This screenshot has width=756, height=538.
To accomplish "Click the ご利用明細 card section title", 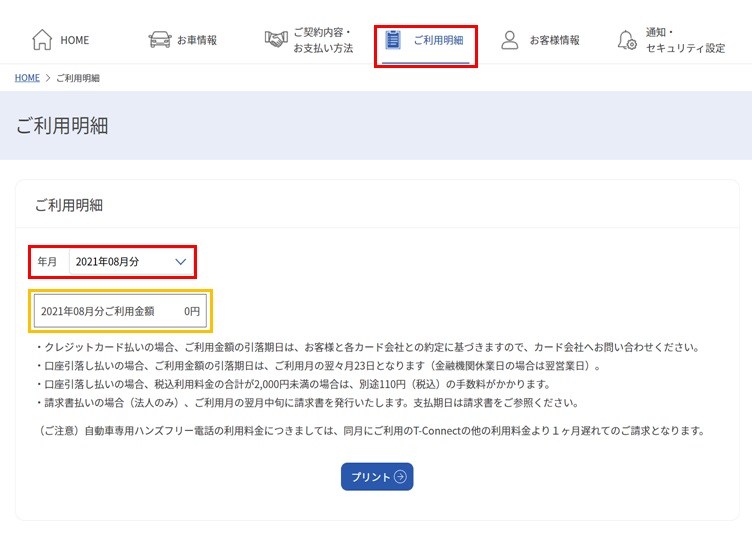I will click(68, 205).
